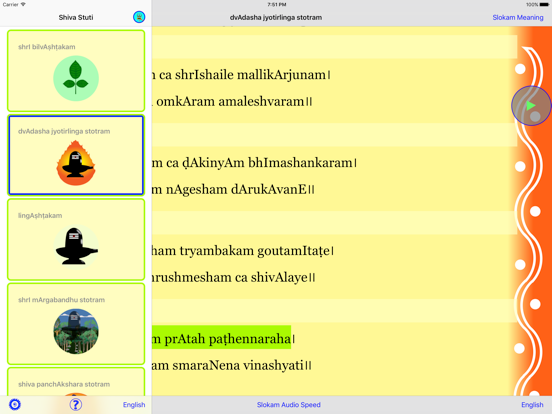
Task: Change language with English button below the ribbon
Action: pyautogui.click(x=532, y=404)
